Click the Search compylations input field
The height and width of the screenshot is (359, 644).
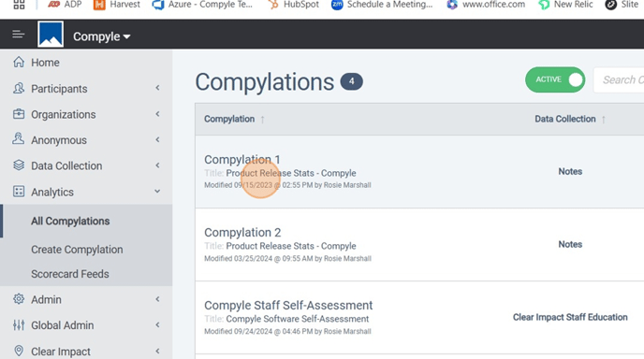coord(619,79)
